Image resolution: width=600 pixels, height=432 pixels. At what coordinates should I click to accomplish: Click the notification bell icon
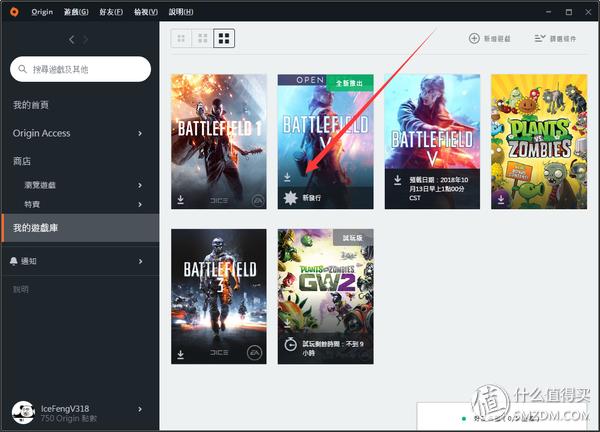(14, 261)
